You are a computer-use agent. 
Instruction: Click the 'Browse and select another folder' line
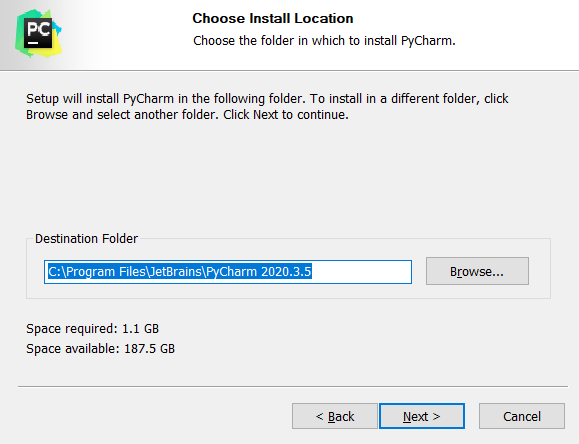coord(187,115)
